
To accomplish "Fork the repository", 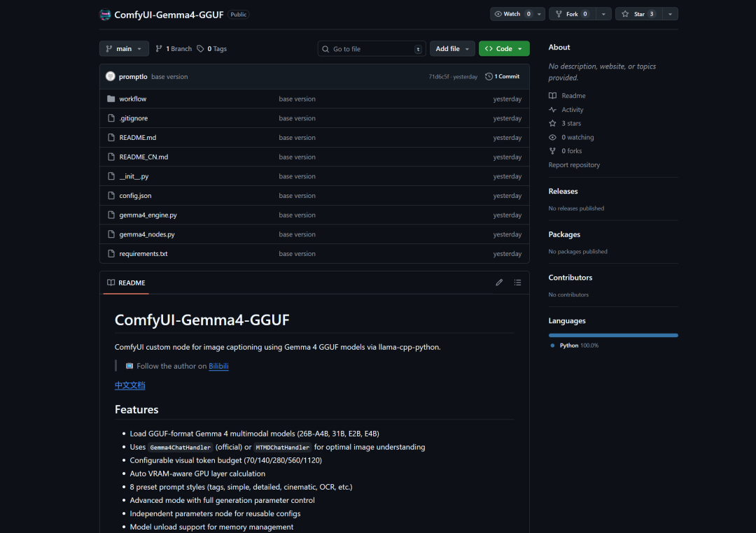I will pos(573,14).
